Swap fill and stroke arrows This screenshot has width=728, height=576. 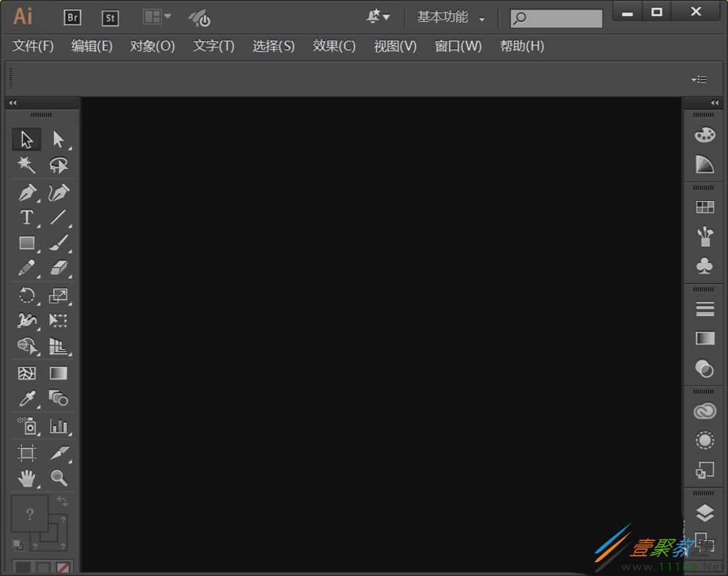pyautogui.click(x=63, y=501)
